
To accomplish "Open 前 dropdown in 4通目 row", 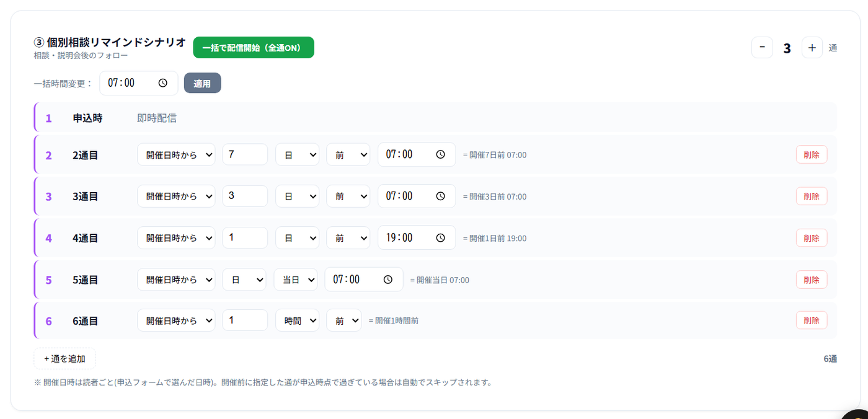I will pyautogui.click(x=348, y=237).
